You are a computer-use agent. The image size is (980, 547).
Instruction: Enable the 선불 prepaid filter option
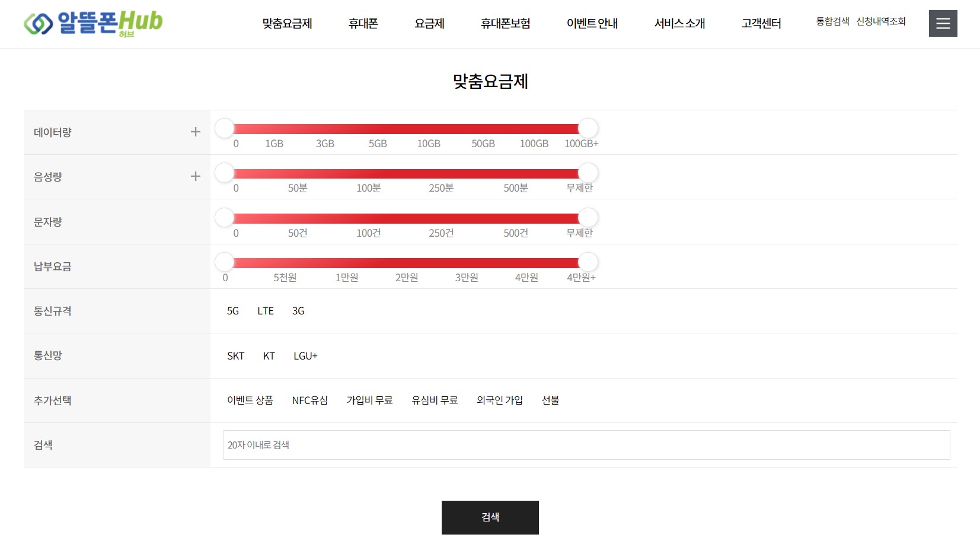point(550,400)
